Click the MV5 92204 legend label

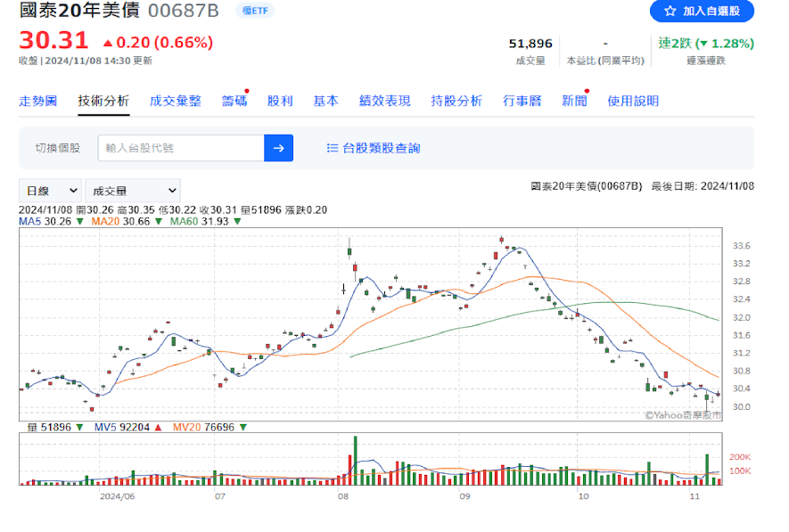(122, 428)
